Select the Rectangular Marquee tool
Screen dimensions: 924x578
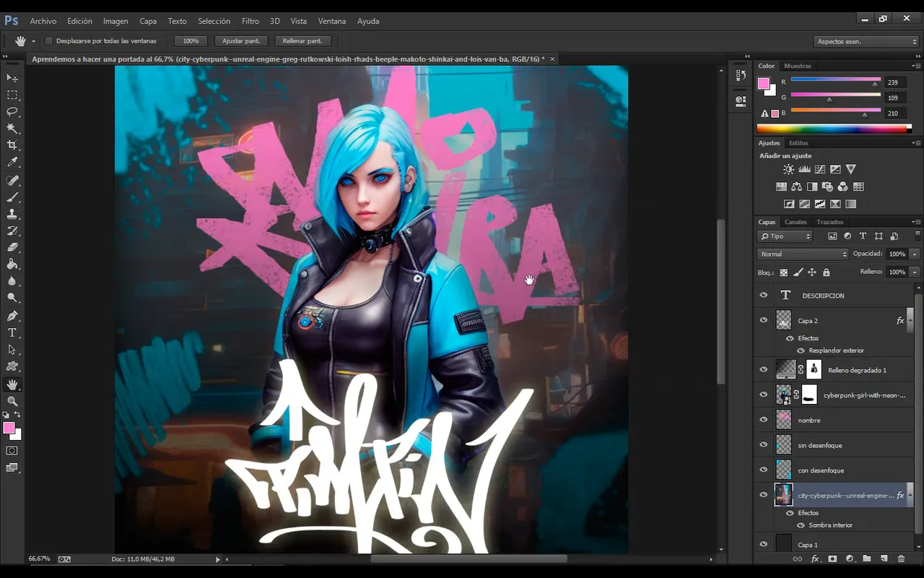(x=12, y=95)
